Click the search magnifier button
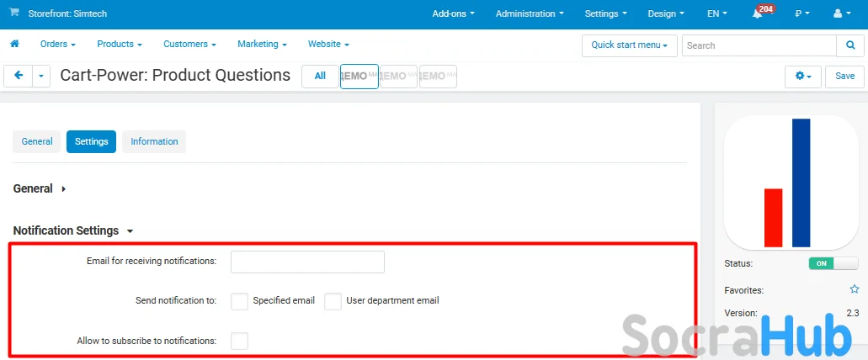 tap(849, 45)
